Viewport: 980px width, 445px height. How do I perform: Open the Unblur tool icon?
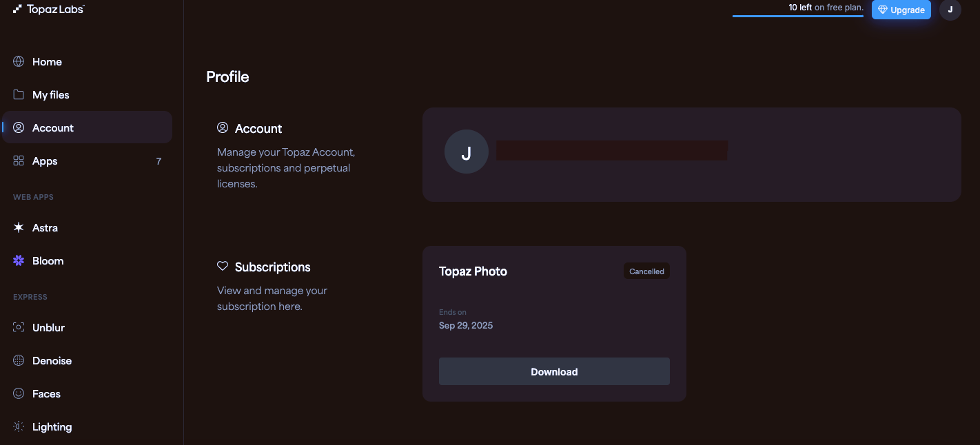[x=19, y=327]
